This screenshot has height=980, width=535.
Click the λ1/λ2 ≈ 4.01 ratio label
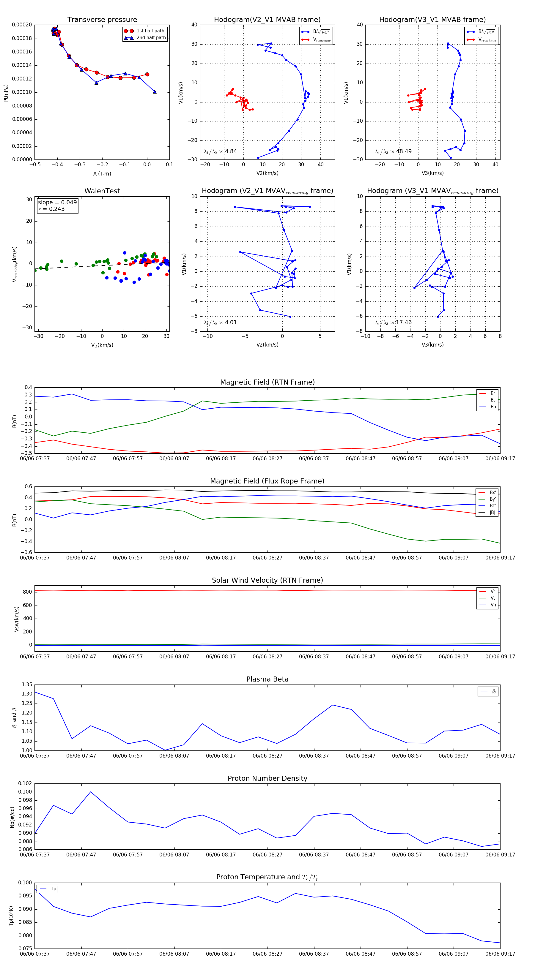click(220, 323)
